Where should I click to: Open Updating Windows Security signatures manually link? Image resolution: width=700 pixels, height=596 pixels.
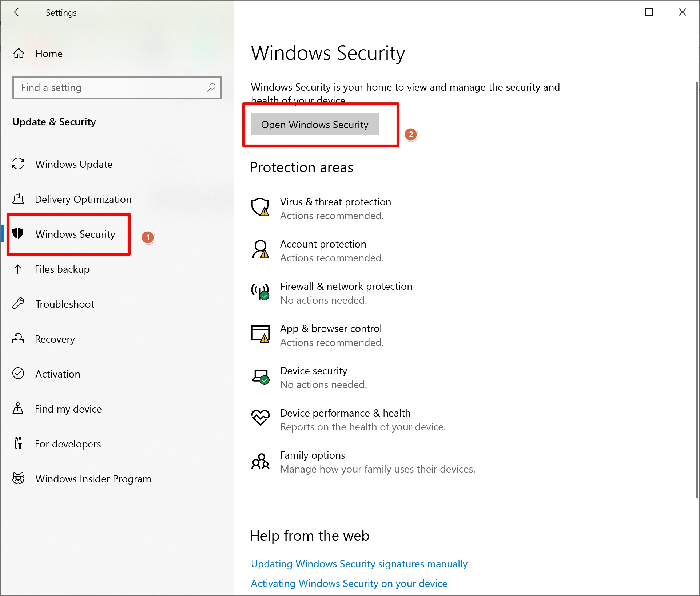(x=359, y=564)
